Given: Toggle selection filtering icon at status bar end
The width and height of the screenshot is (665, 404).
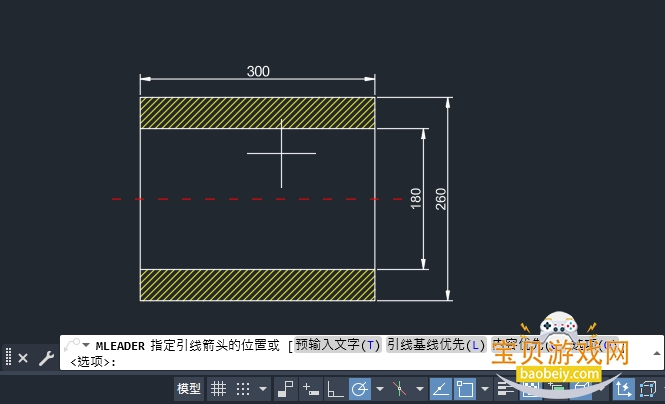Looking at the screenshot, I should tap(648, 389).
